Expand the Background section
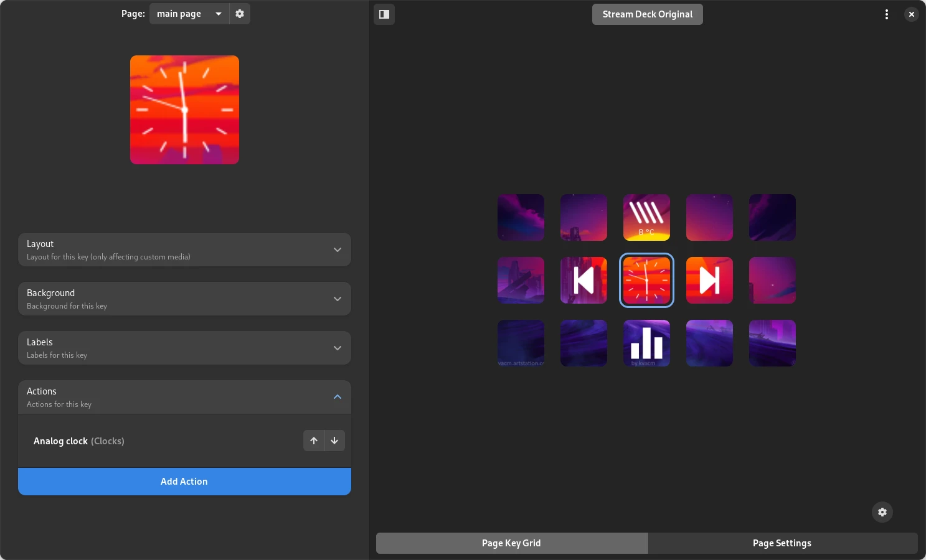The image size is (926, 560). point(184,299)
